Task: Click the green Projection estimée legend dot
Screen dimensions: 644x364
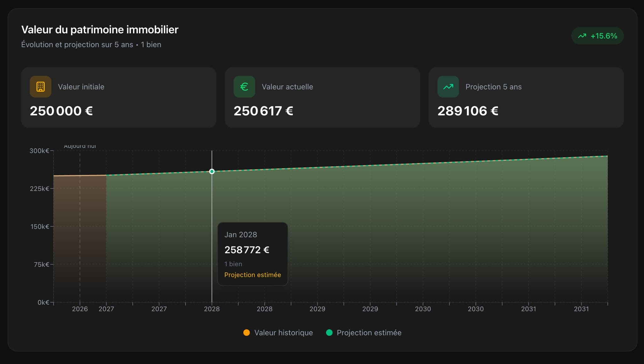Action: [x=329, y=333]
